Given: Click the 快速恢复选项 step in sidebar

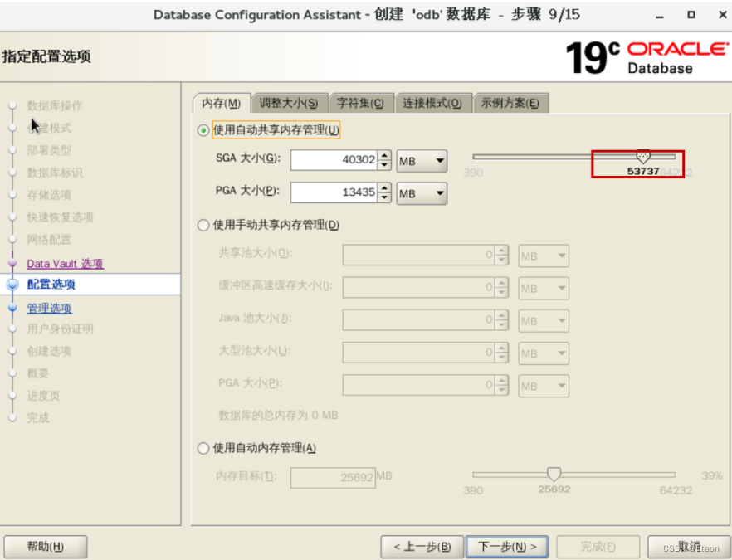Looking at the screenshot, I should click(x=61, y=217).
